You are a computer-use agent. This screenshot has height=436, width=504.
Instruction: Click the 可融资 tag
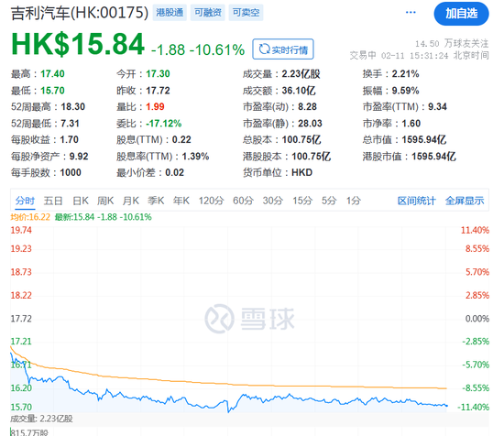point(208,13)
